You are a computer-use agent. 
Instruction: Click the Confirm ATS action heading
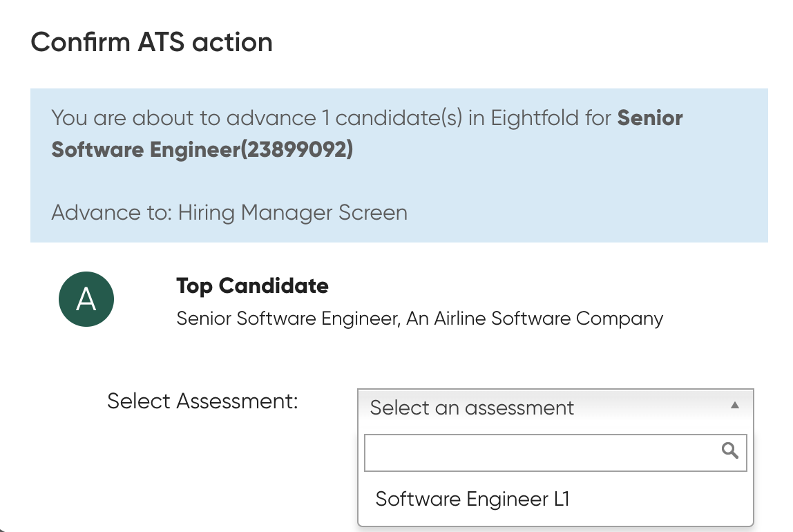click(x=152, y=42)
